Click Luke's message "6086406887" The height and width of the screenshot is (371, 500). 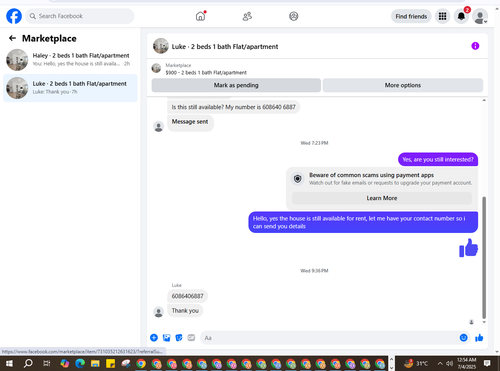[x=187, y=296]
